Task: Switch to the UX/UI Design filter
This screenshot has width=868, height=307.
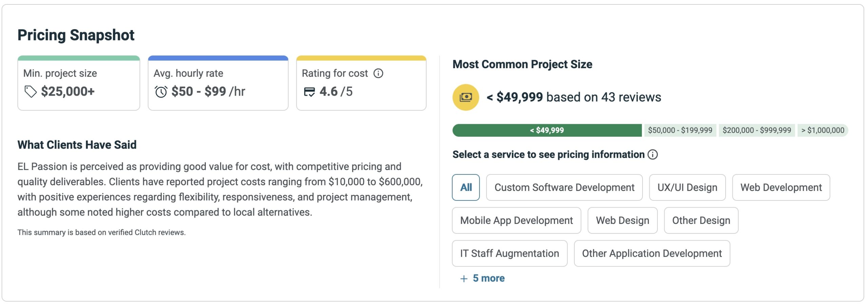Action: pos(687,187)
